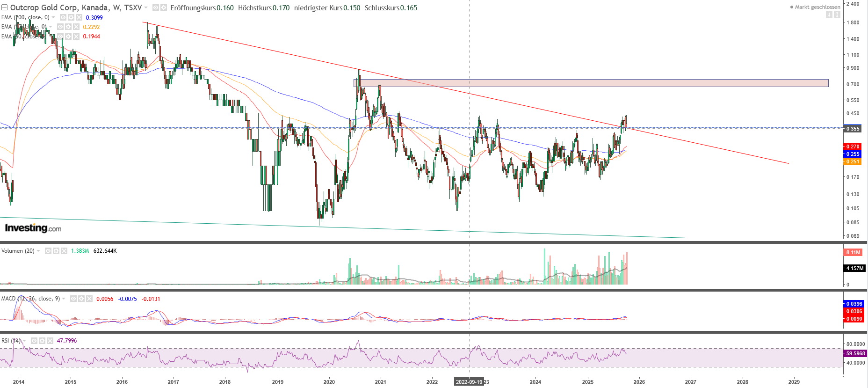Open settings for EMA 200 indicator

coord(71,17)
